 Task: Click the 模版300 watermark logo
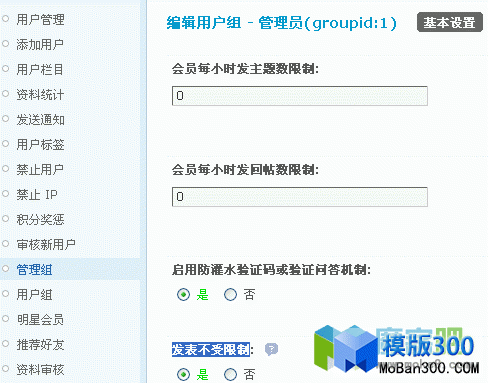[397, 350]
